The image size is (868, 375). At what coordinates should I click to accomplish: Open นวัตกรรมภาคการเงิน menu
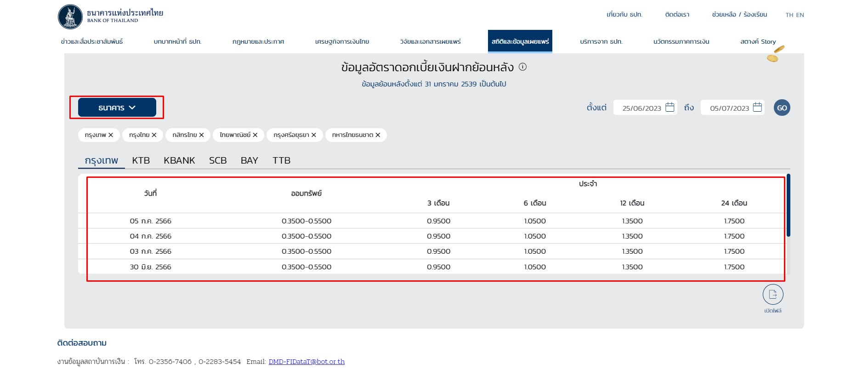click(681, 41)
